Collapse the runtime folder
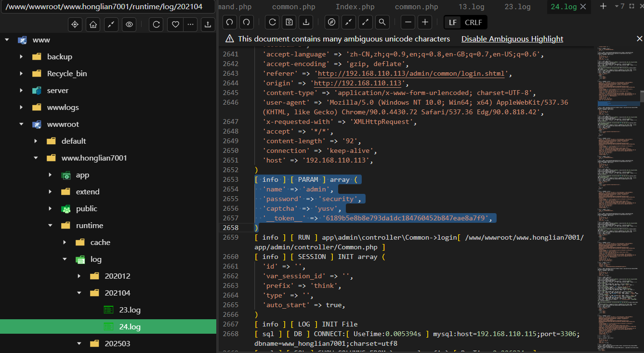Viewport: 644px width, 353px height. pos(50,226)
